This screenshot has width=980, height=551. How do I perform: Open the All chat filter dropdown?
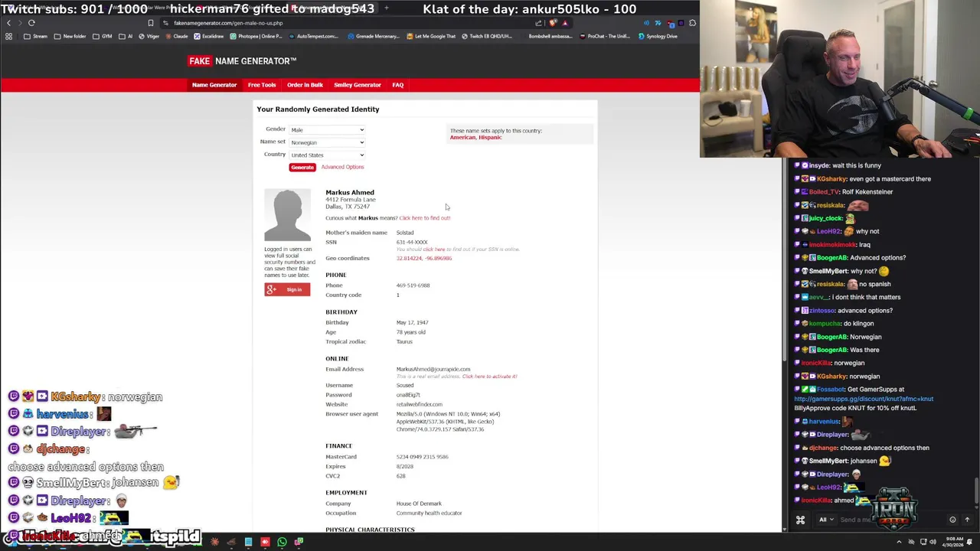point(827,520)
